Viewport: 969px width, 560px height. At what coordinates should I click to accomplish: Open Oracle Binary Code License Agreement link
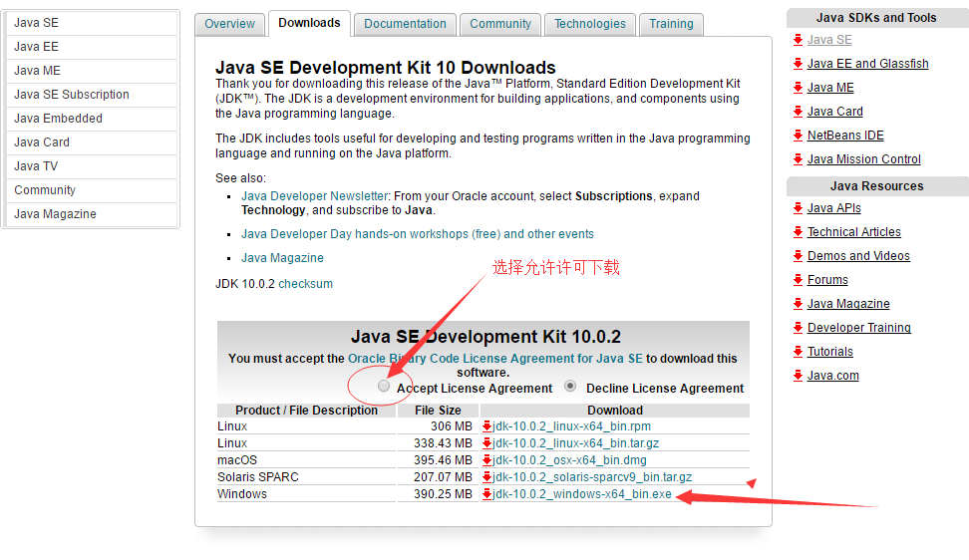[495, 359]
